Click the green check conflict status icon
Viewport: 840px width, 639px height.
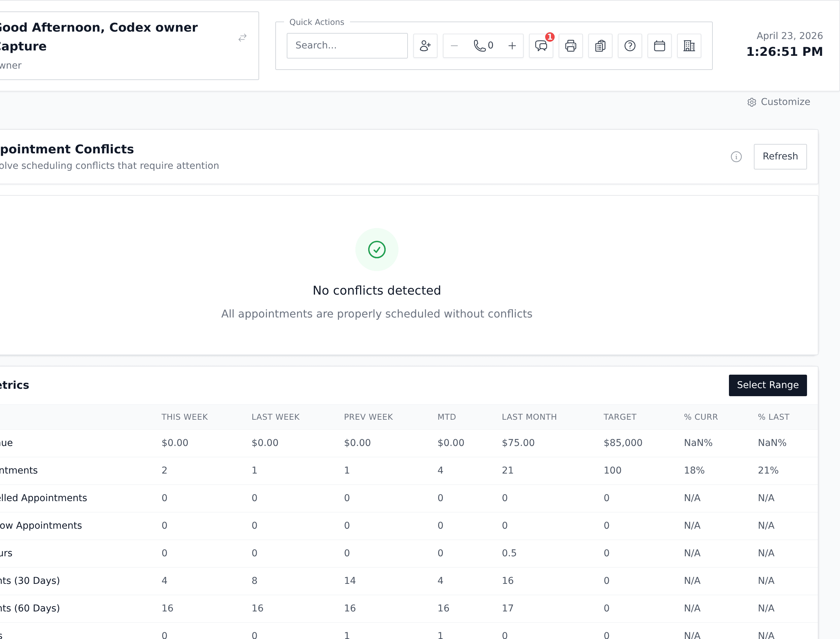point(377,250)
